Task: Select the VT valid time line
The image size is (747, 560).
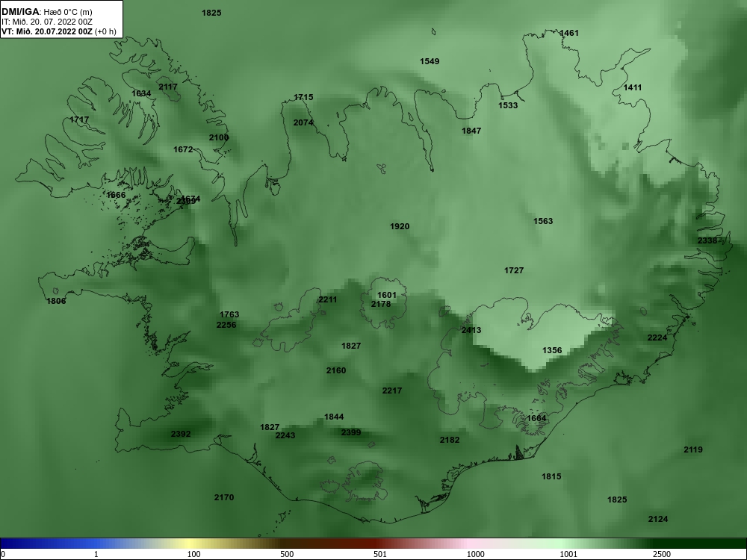Action: click(58, 31)
